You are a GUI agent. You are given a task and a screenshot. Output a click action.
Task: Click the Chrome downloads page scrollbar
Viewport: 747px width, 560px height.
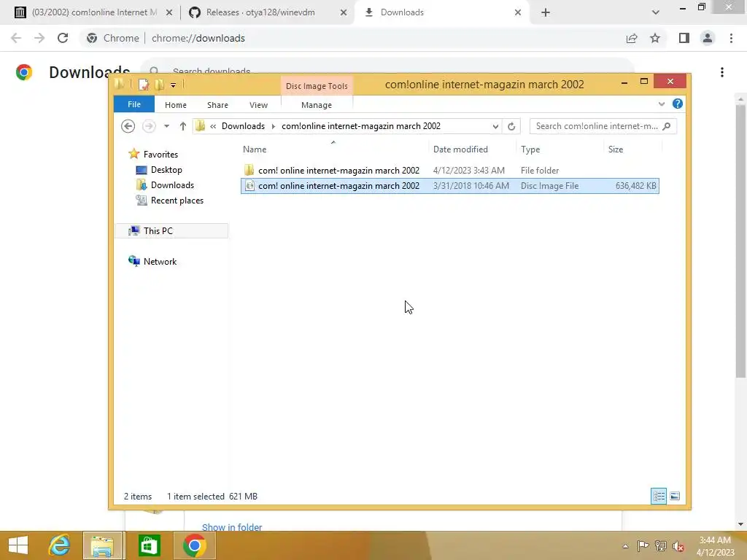point(740,241)
